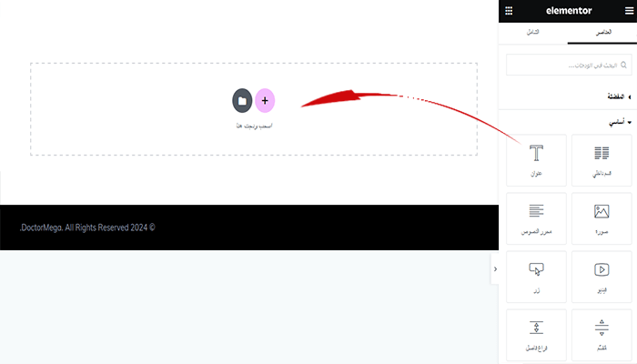This screenshot has height=364, width=637.
Task: Switch to the Elements tab
Action: point(603,32)
